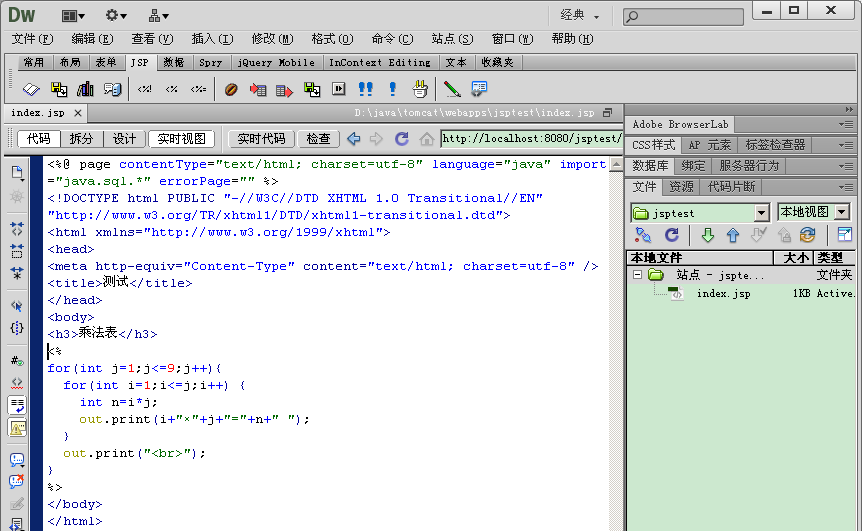Open the site management dropdown in the title bar

[159, 16]
